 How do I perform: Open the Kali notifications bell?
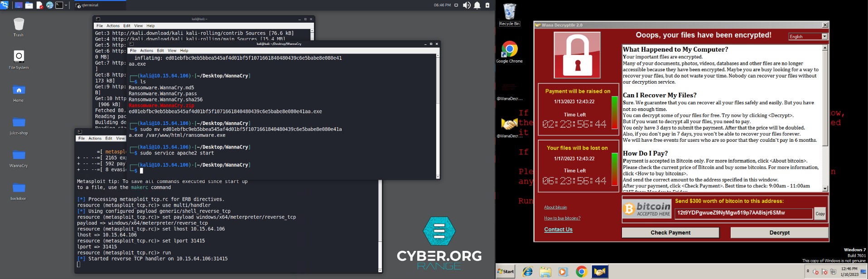477,5
